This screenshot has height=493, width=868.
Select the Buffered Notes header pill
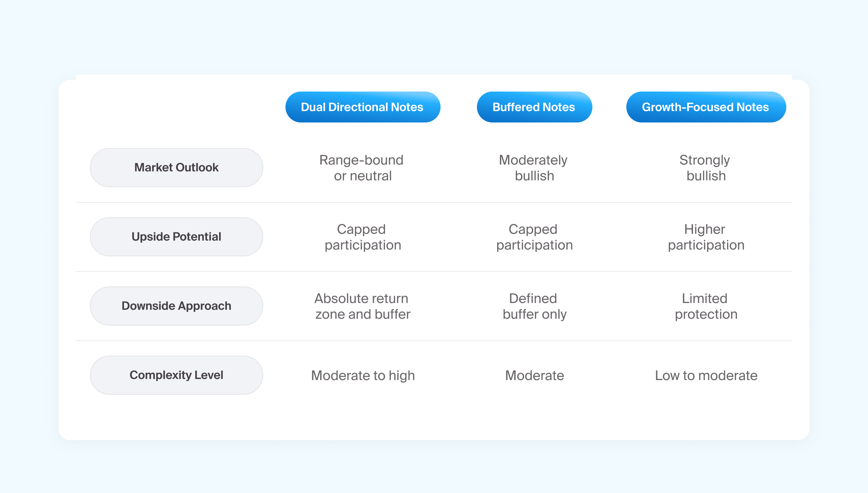pyautogui.click(x=534, y=107)
